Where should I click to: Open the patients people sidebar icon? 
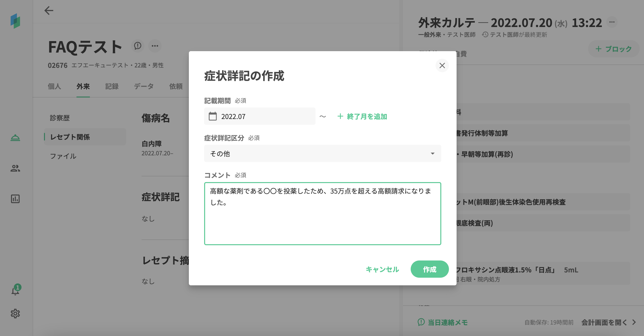(15, 168)
